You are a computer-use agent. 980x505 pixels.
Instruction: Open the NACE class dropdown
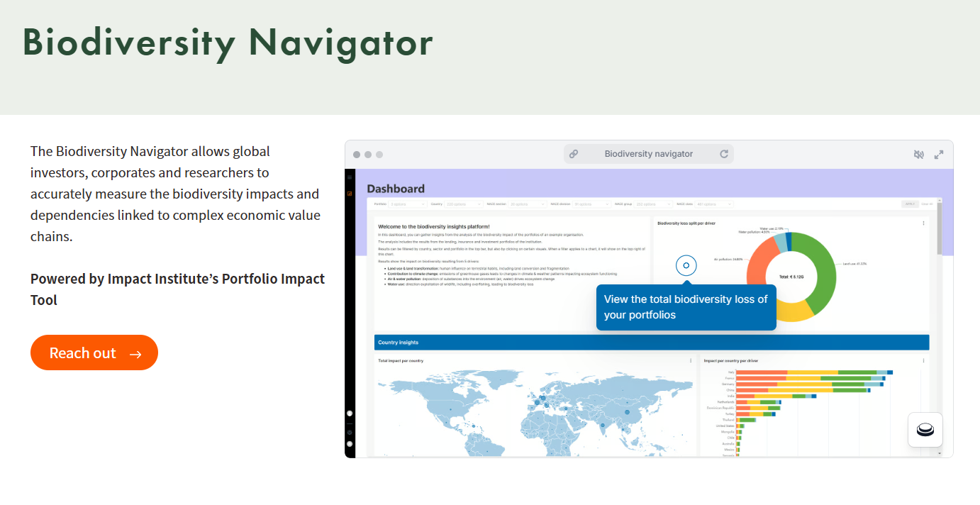tap(714, 204)
